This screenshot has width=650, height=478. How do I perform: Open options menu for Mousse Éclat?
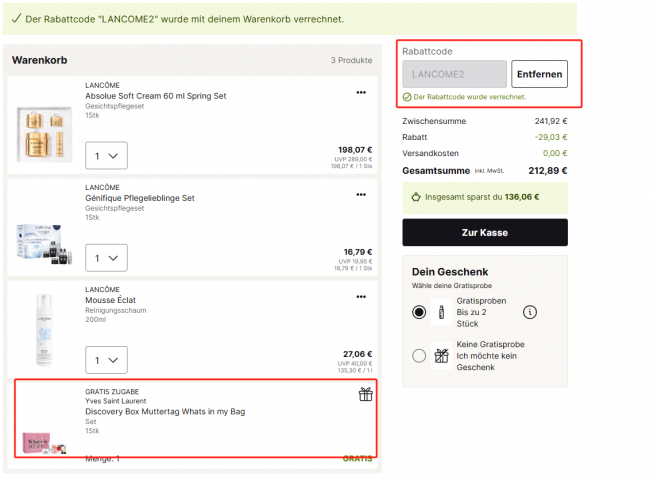click(x=361, y=297)
